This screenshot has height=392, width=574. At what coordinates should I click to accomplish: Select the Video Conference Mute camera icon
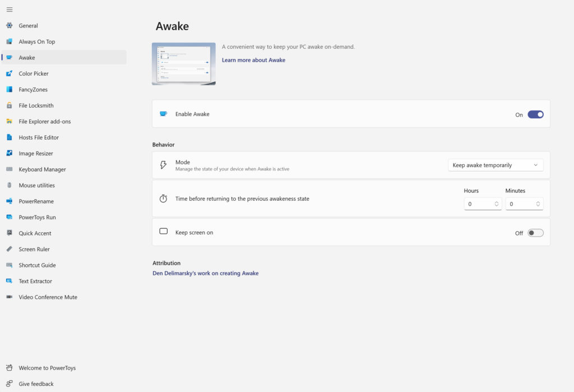[x=9, y=297]
